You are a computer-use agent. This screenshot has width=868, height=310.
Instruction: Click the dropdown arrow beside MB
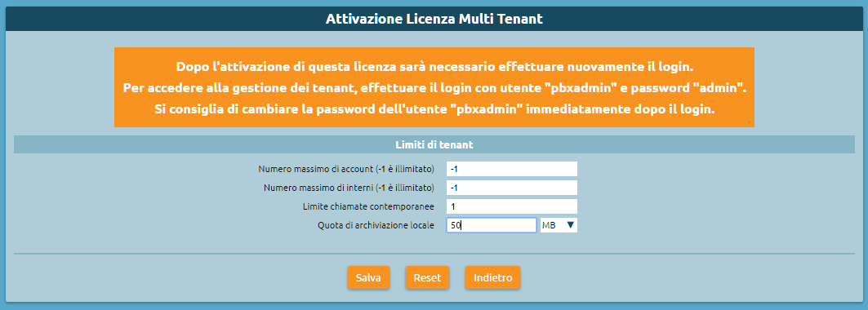pyautogui.click(x=570, y=225)
